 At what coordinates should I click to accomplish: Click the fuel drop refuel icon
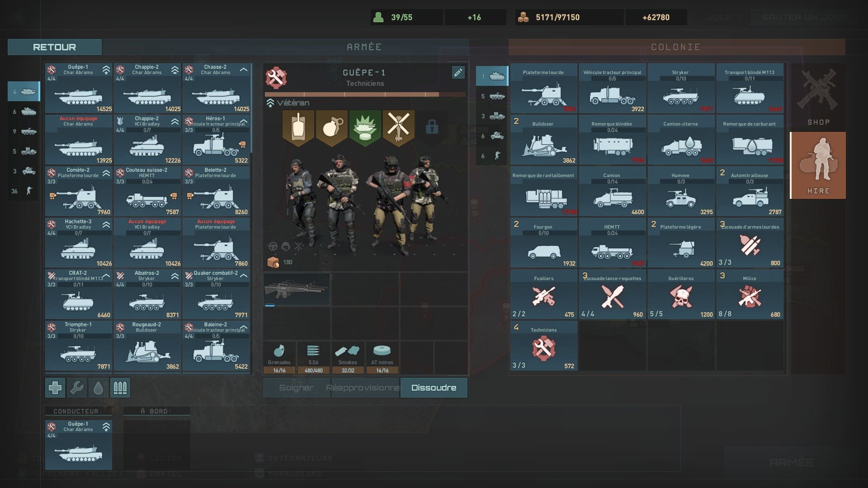98,388
